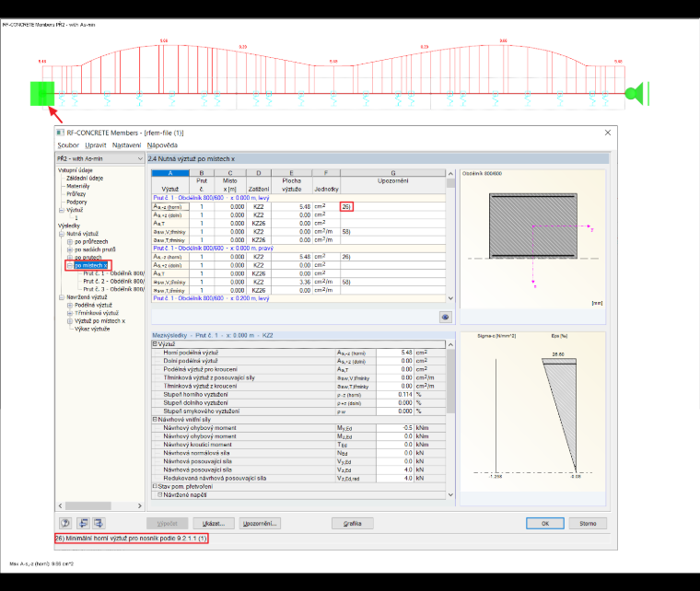Open the PŘ2 - with As-min case dropdown

100,158
